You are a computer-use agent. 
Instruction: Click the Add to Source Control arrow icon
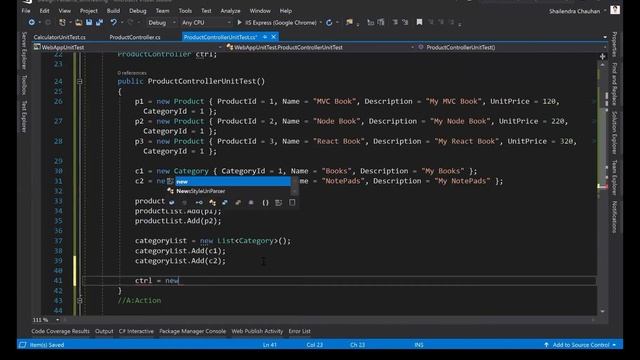(546, 345)
